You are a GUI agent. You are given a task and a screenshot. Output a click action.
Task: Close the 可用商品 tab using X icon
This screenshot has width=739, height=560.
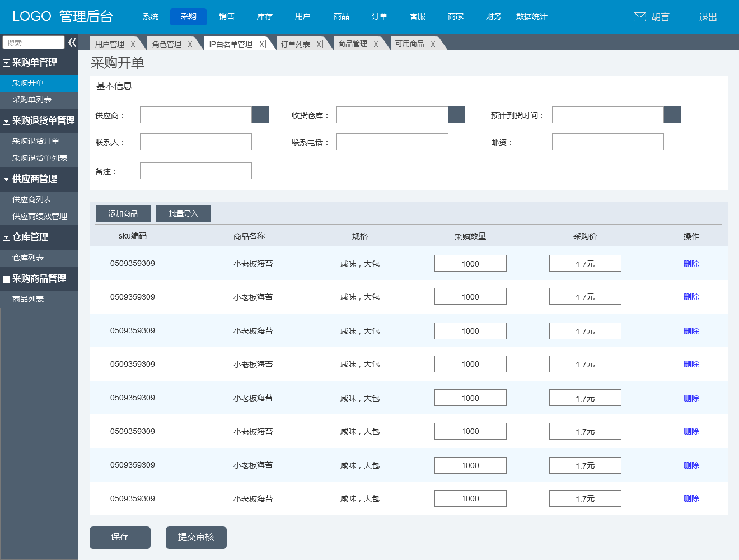point(433,44)
